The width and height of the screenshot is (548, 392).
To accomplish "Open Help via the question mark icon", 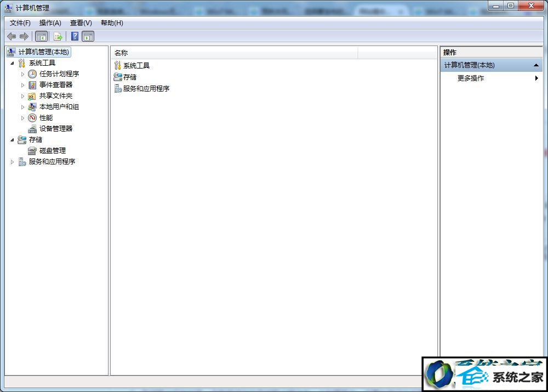I will (x=75, y=36).
